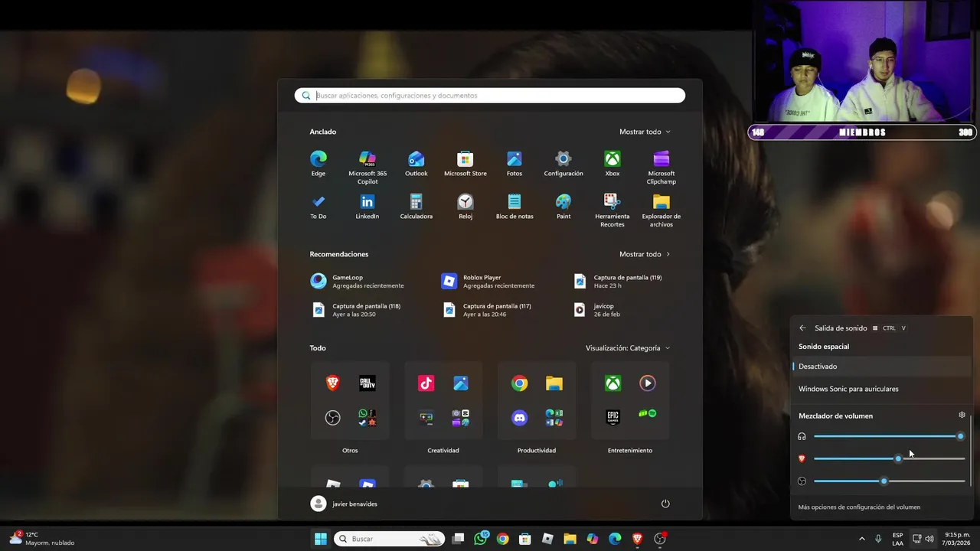The height and width of the screenshot is (551, 980).
Task: Click the taskbar Start button
Action: (x=321, y=539)
